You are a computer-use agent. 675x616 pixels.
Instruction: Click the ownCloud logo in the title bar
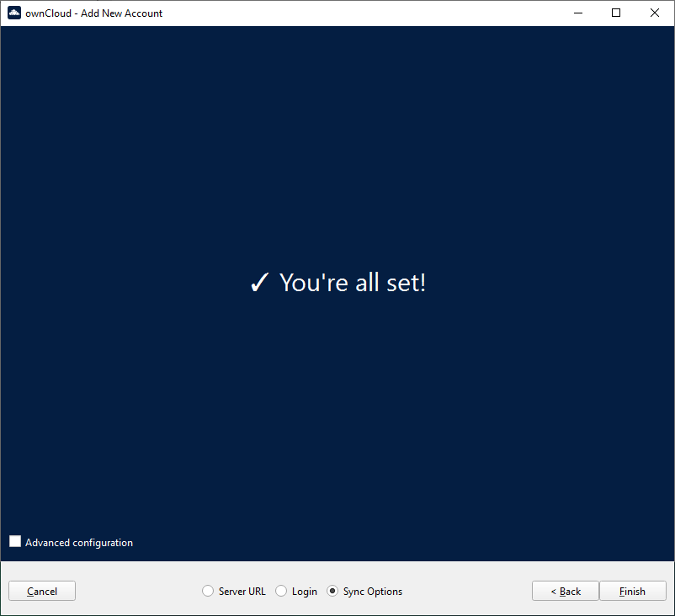tap(13, 13)
